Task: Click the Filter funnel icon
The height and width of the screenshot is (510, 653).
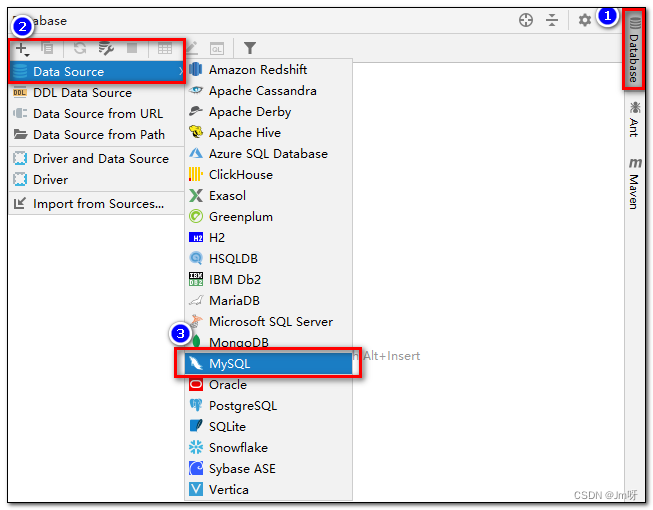Action: coord(249,48)
